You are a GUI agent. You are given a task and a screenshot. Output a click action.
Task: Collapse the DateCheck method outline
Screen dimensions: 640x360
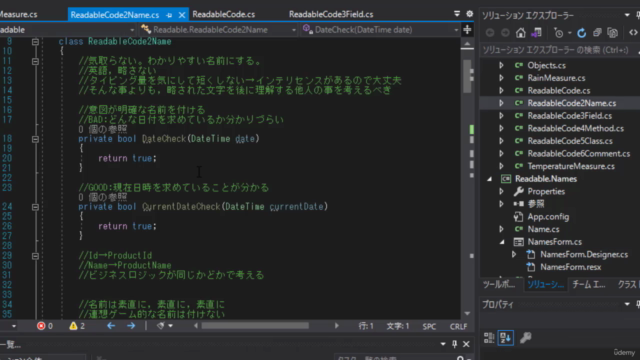[x=36, y=139]
